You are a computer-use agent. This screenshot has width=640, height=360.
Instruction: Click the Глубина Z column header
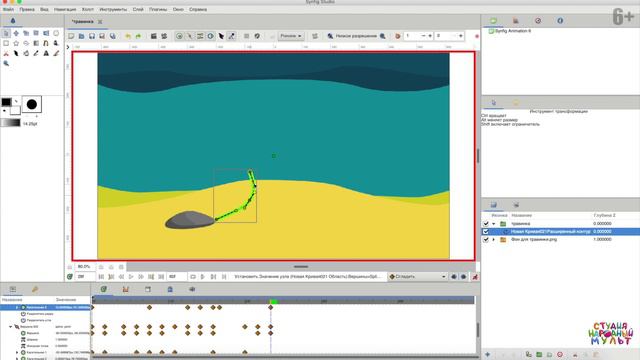(x=604, y=215)
